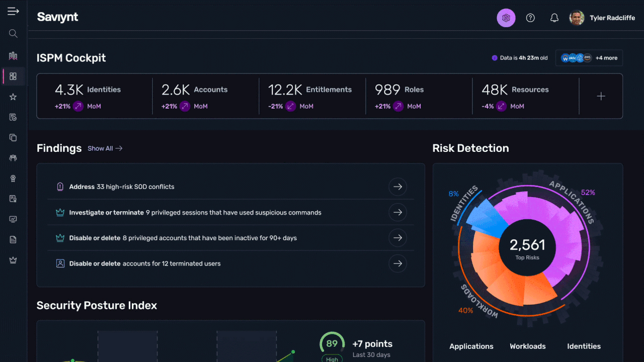Screen dimensions: 644x362
Task: Open the analytics chart icon in sidebar
Action: (13, 56)
